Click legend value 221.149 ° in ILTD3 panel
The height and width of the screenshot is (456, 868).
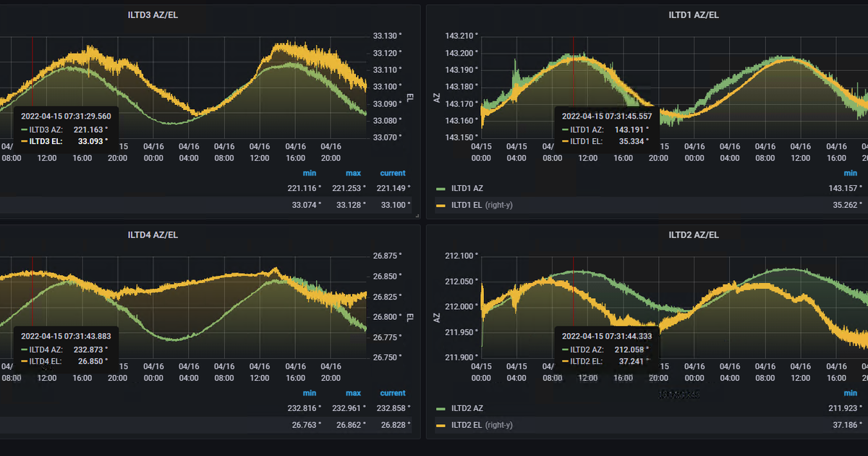click(393, 188)
